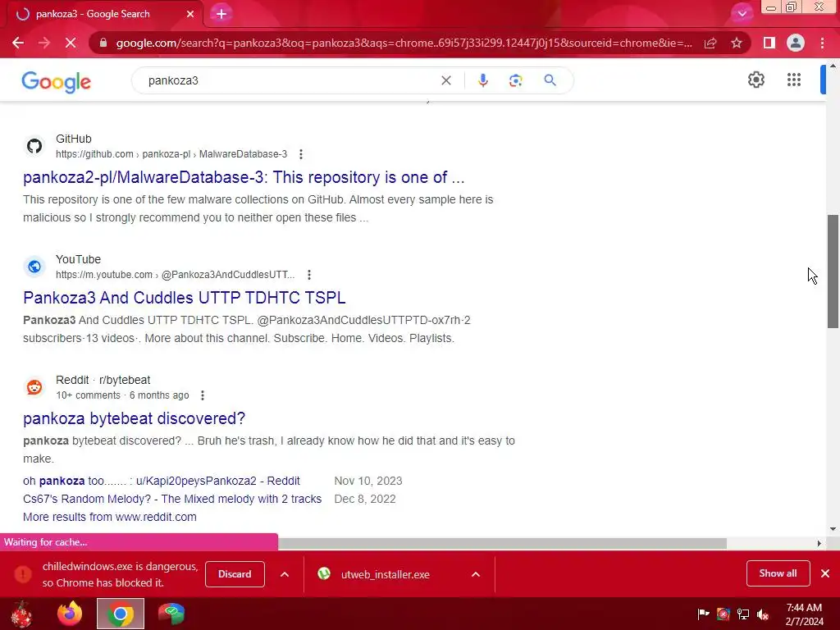Click the GitHub result favicon
The image size is (840, 630).
coord(34,146)
